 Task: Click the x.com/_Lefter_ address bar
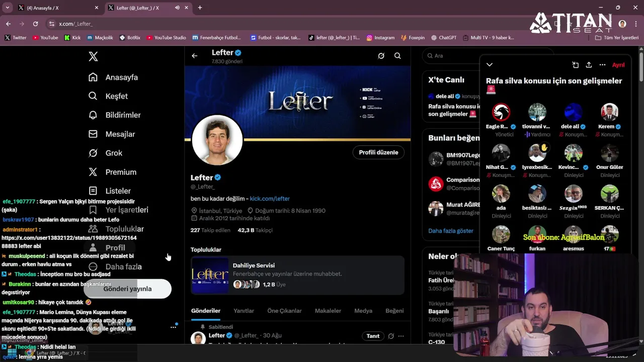(x=75, y=24)
